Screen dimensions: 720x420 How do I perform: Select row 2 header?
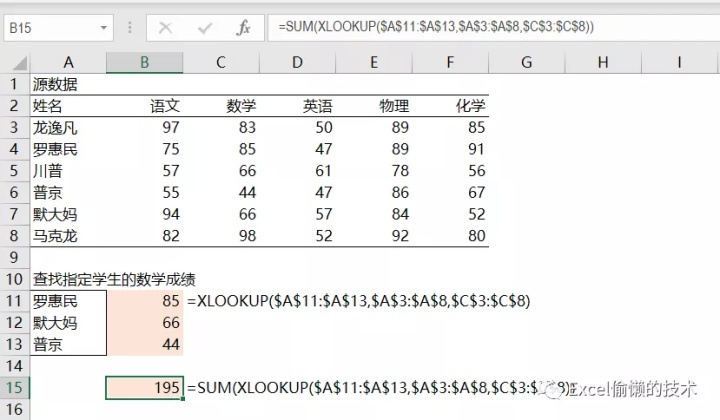tap(14, 106)
